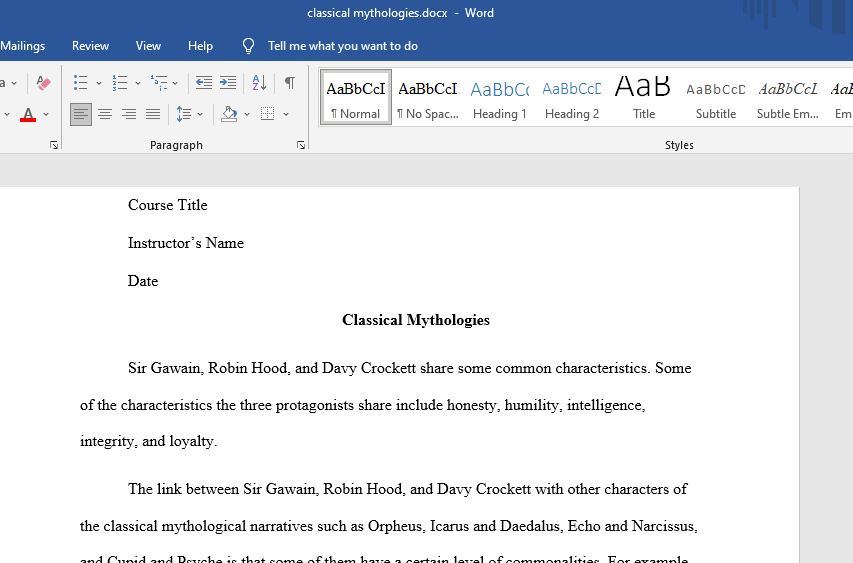Open borders dropdown arrow
853x563 pixels.
[286, 114]
